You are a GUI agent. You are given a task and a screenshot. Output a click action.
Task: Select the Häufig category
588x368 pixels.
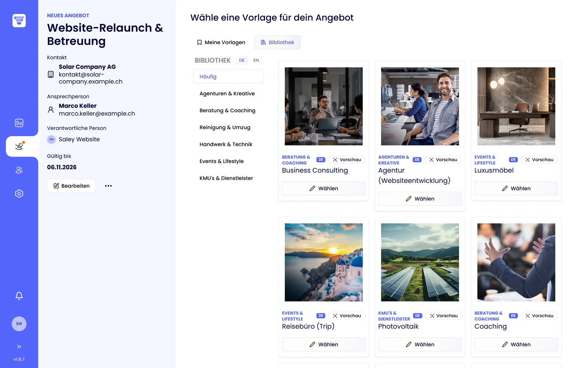[229, 77]
